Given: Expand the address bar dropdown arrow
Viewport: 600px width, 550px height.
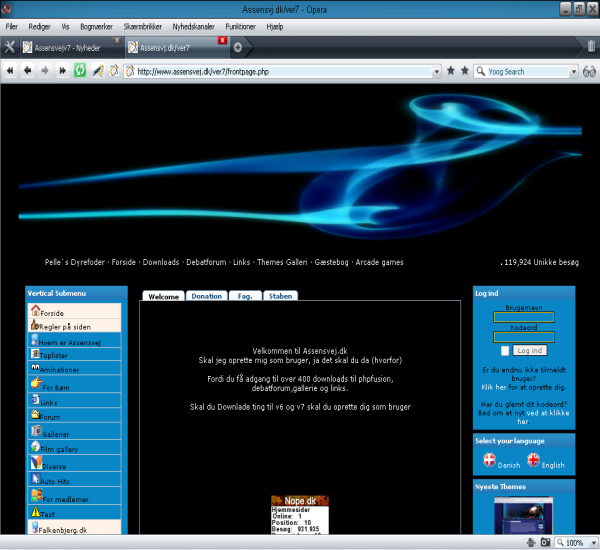Looking at the screenshot, I should click(x=437, y=72).
